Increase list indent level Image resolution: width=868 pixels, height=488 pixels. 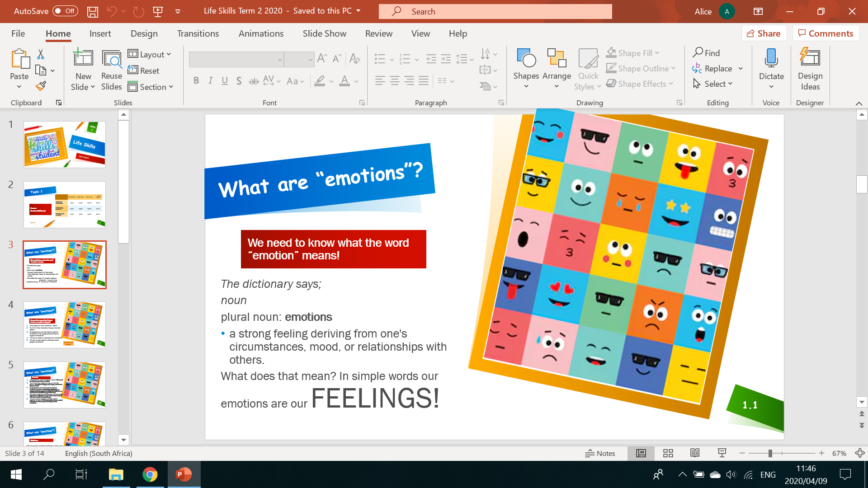click(446, 58)
